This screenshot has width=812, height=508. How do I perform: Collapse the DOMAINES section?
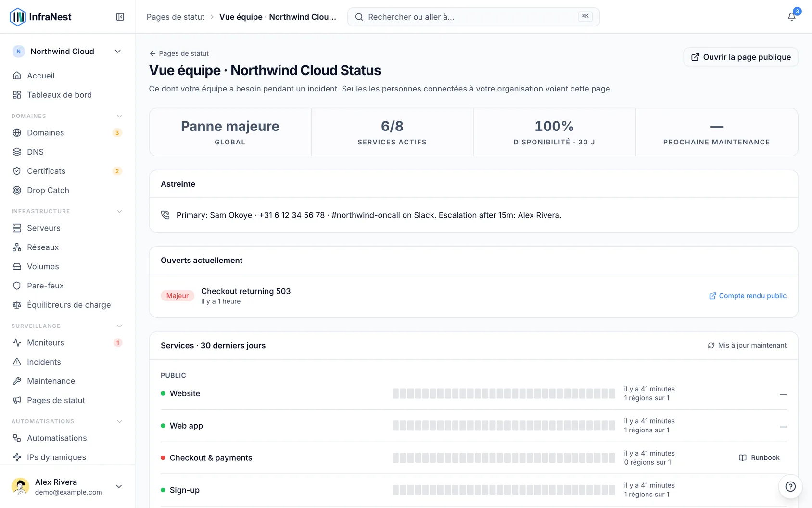119,116
